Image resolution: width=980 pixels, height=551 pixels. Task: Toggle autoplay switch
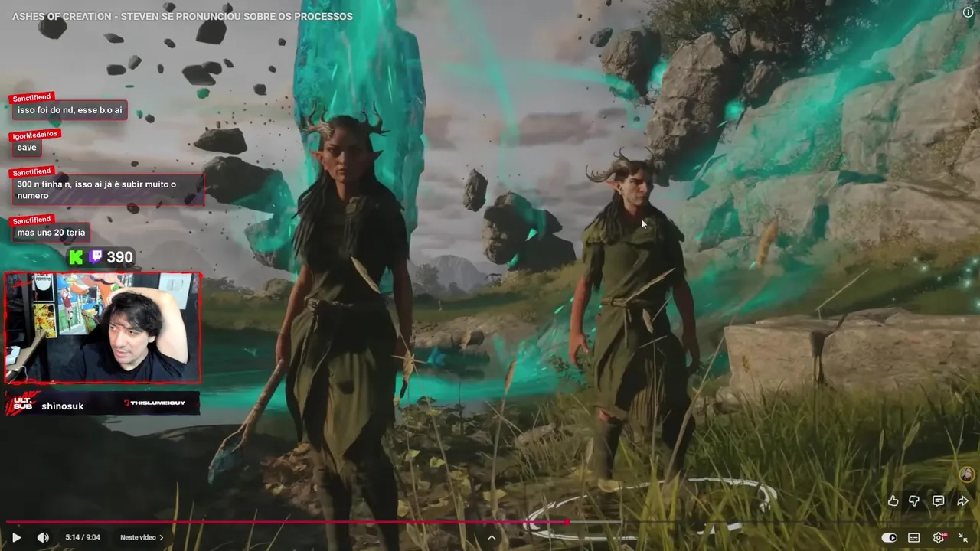click(x=889, y=537)
